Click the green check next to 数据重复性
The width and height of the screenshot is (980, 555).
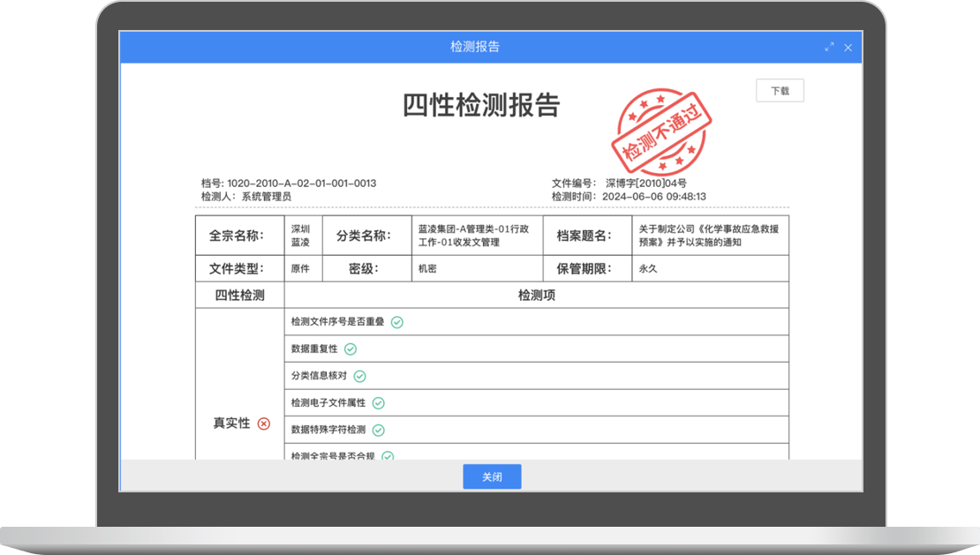(x=351, y=349)
